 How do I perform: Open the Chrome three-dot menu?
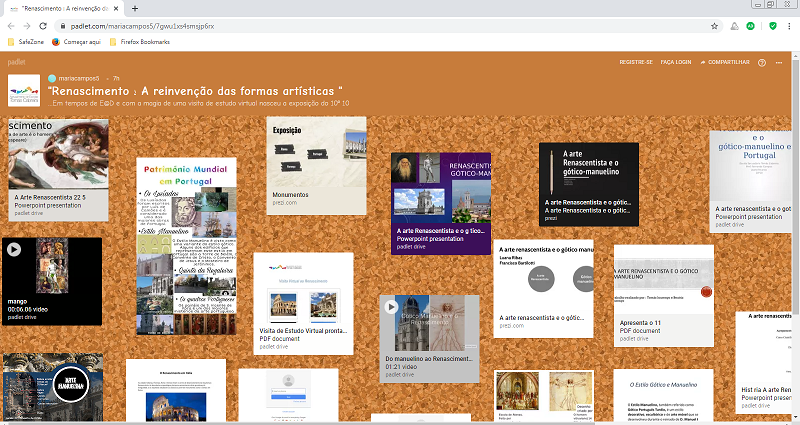tap(789, 26)
